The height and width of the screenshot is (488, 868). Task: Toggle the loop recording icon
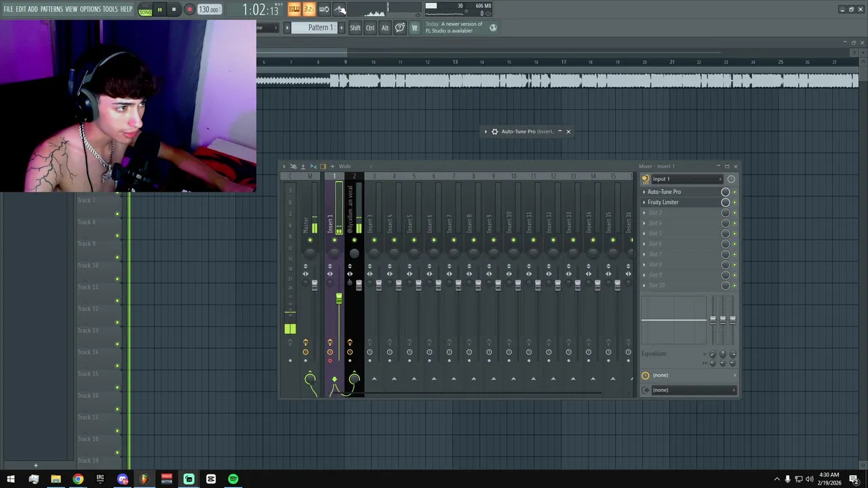click(x=324, y=9)
